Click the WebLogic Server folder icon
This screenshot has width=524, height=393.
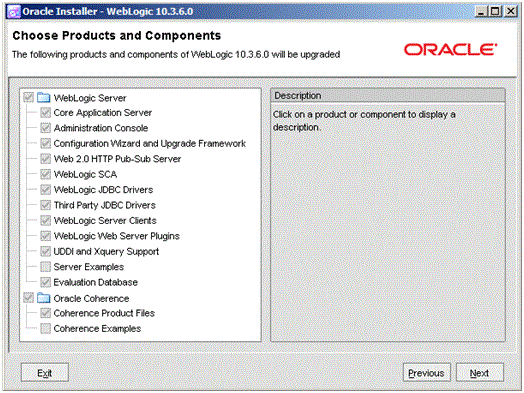coord(43,98)
